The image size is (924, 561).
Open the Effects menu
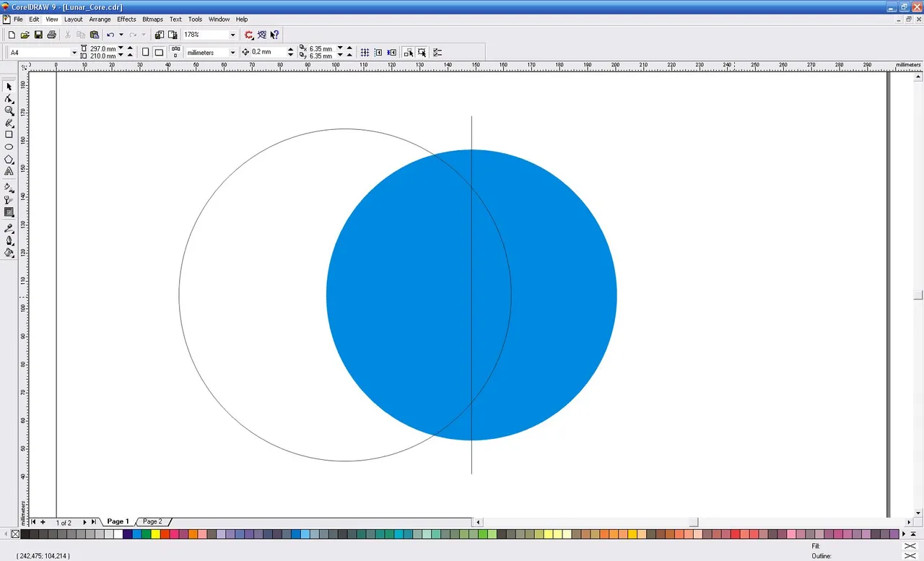(126, 19)
